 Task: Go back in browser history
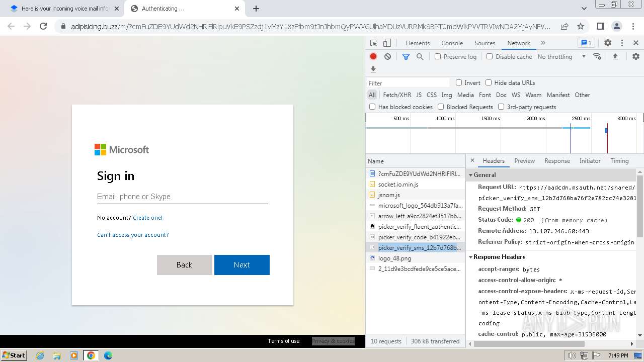coord(11,26)
